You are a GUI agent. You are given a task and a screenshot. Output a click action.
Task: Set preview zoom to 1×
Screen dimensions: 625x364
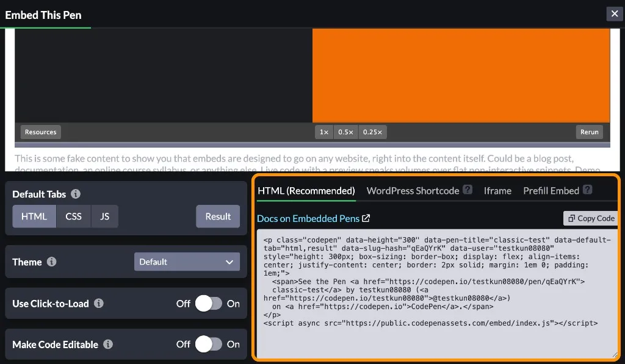(x=324, y=132)
